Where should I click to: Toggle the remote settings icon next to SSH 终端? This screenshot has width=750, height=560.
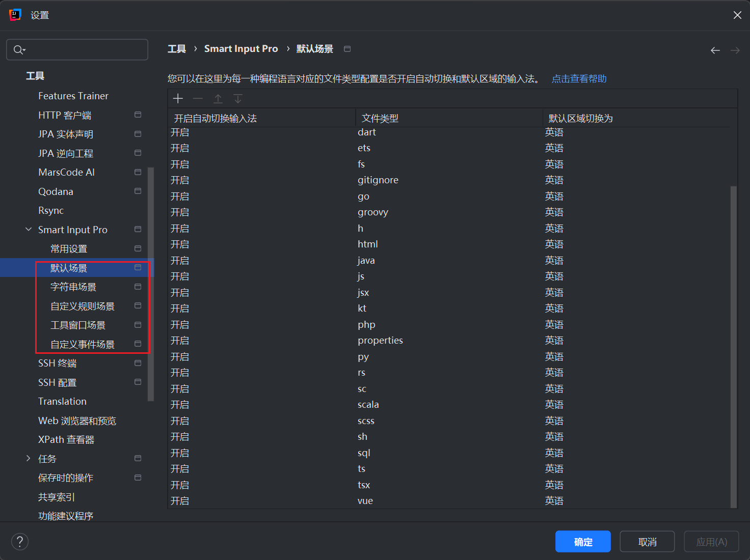[138, 362]
